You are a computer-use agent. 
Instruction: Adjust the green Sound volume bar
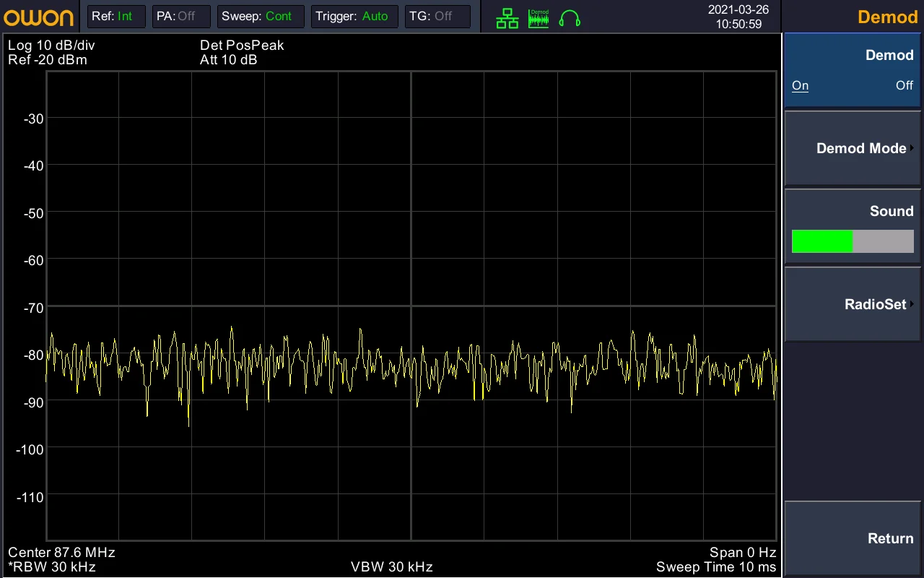tap(853, 241)
